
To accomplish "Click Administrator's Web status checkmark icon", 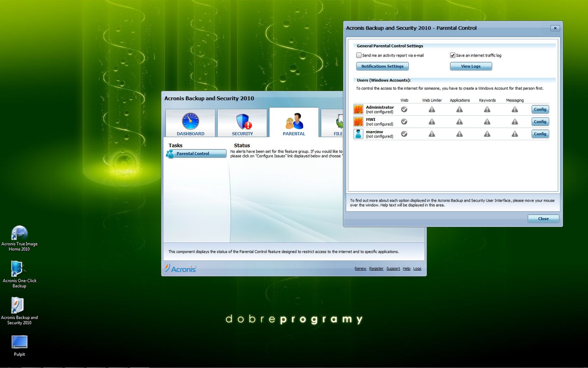I will [x=404, y=109].
